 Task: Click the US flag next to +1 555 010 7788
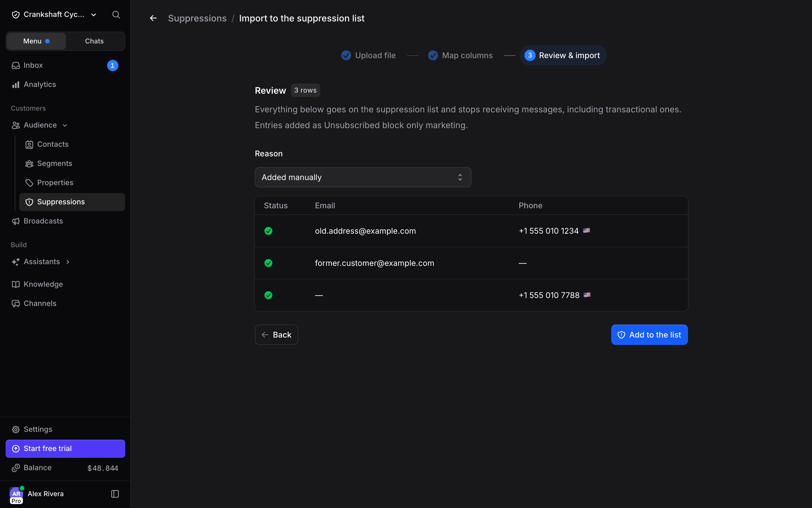point(587,295)
